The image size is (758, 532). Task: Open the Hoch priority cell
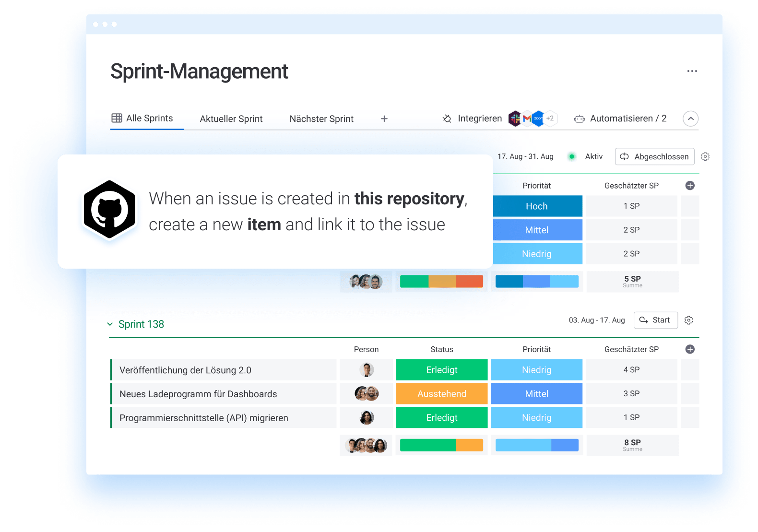click(x=538, y=206)
